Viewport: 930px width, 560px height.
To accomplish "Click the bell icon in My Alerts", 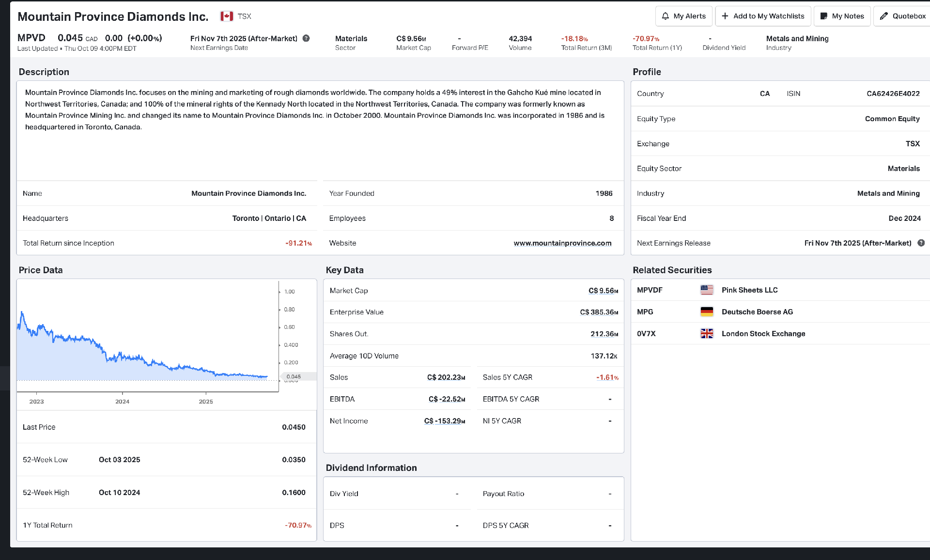I will tap(666, 16).
